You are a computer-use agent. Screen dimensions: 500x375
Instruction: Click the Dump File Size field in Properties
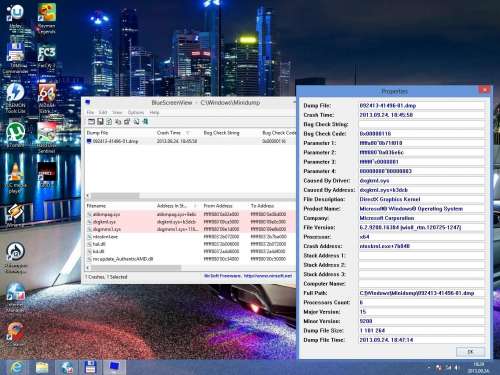pos(421,331)
